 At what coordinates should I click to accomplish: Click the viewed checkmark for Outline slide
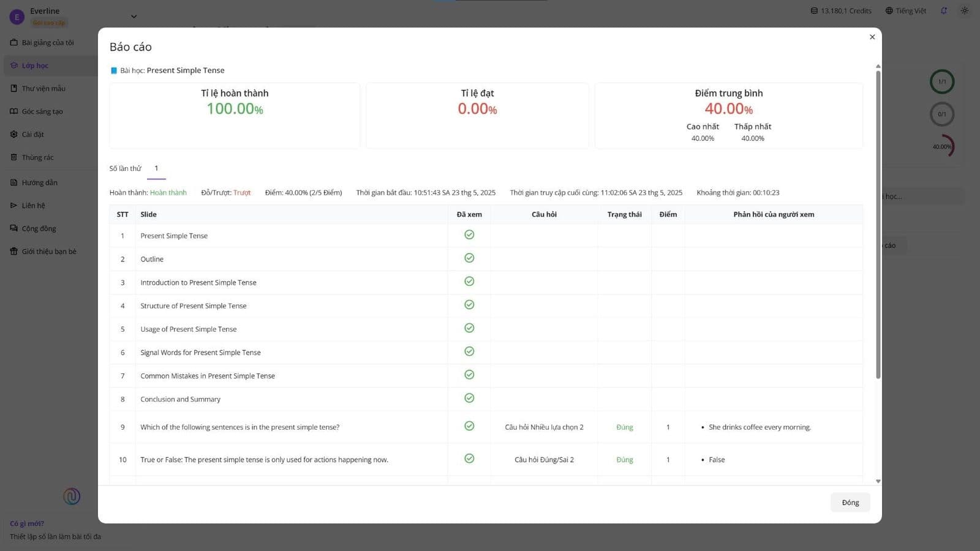[469, 258]
